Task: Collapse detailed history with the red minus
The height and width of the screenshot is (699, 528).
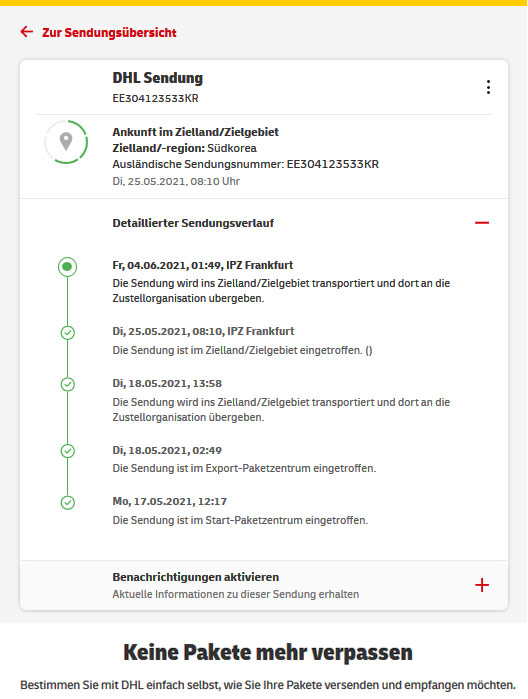Action: 482,222
